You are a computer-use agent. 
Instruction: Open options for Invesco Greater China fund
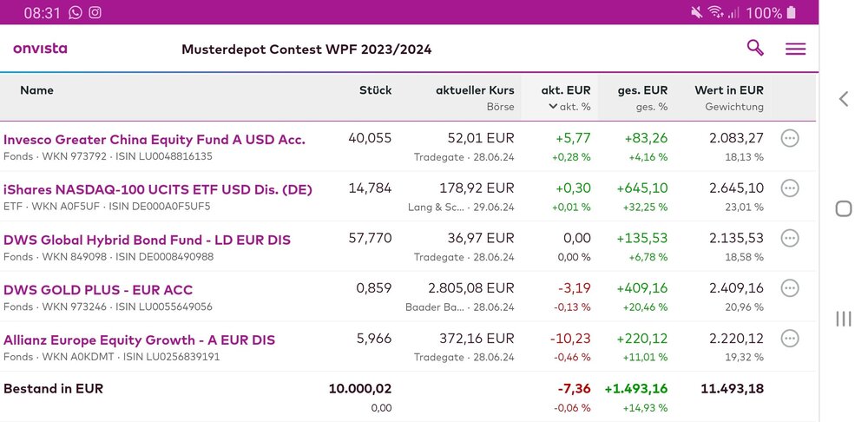tap(789, 139)
